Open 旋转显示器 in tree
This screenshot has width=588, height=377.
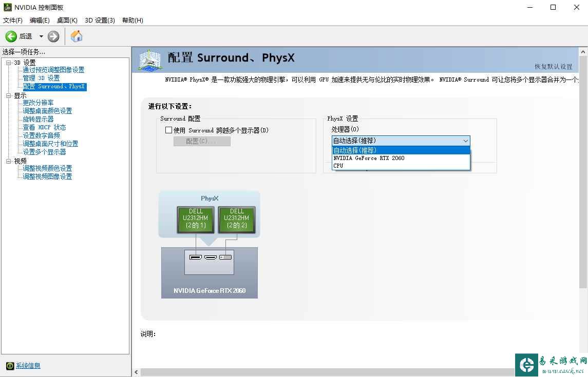(38, 119)
